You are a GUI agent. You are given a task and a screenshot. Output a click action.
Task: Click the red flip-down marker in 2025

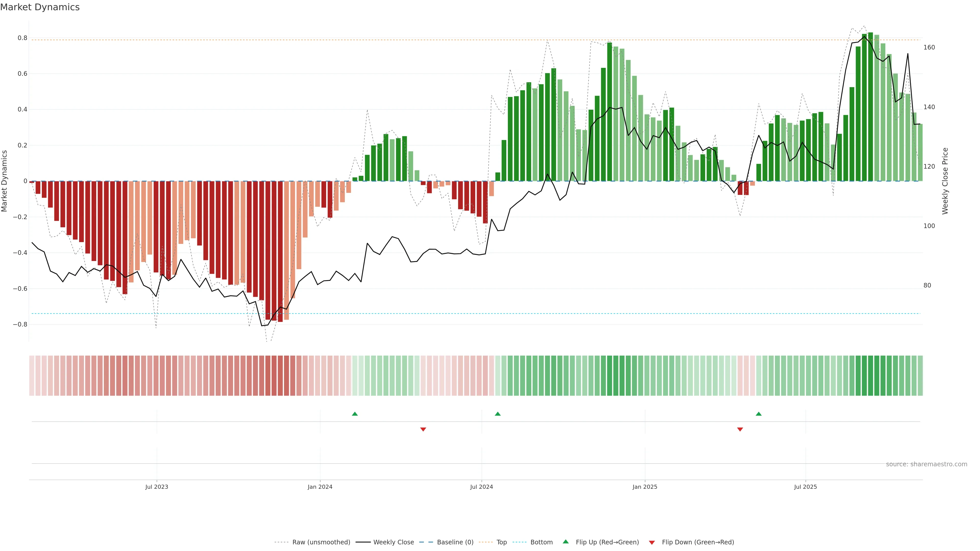(740, 429)
